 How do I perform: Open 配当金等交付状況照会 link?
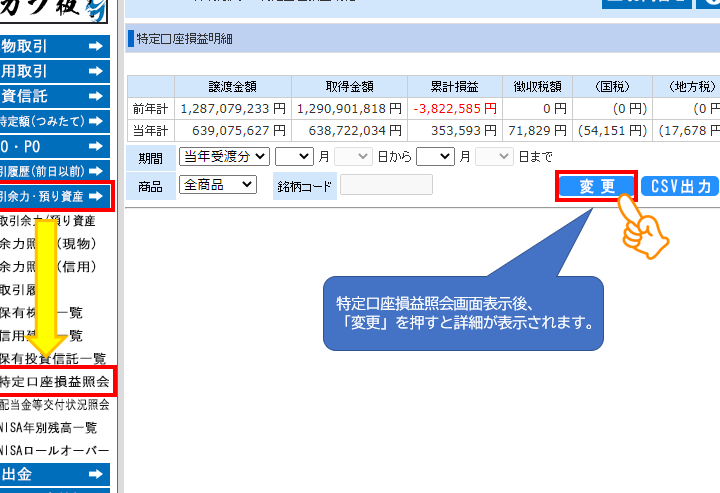[55, 405]
